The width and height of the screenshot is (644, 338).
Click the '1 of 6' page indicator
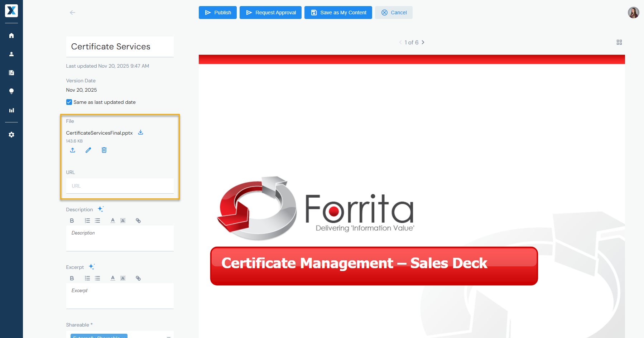coord(412,42)
